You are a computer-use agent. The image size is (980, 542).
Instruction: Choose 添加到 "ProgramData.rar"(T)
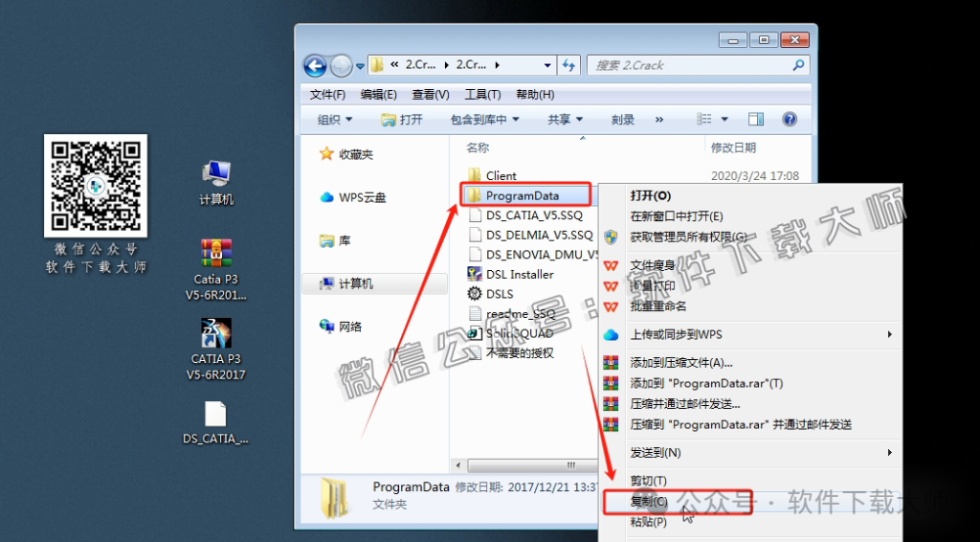706,383
